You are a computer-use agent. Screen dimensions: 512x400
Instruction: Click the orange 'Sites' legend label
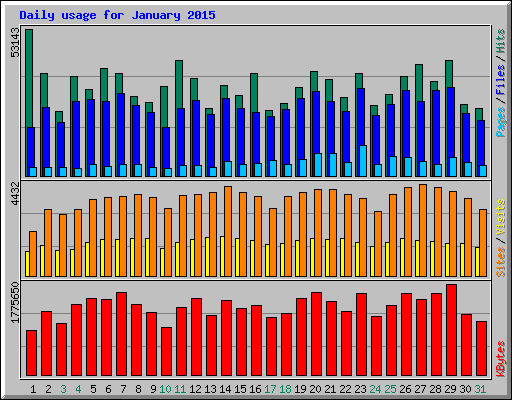point(501,262)
